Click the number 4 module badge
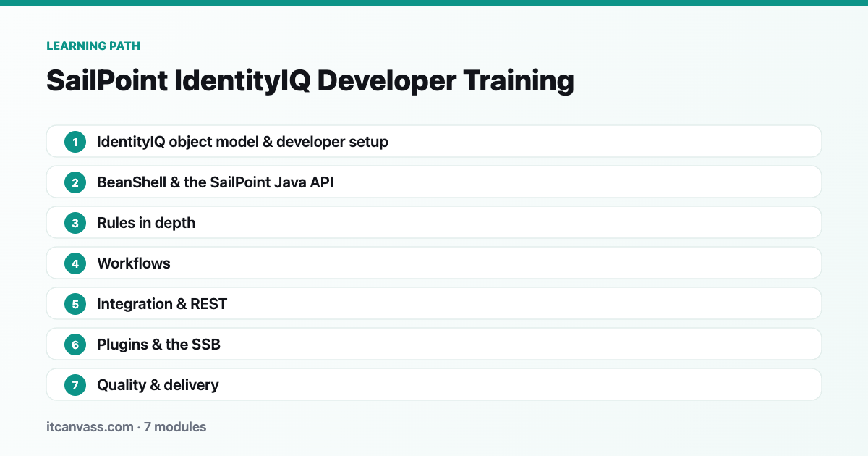Image resolution: width=868 pixels, height=456 pixels. coord(75,263)
